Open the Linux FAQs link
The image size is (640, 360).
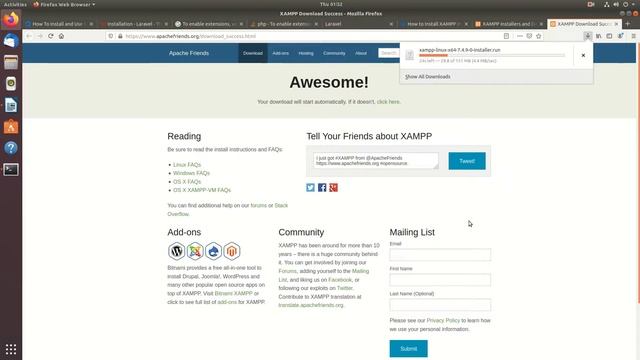(x=187, y=164)
